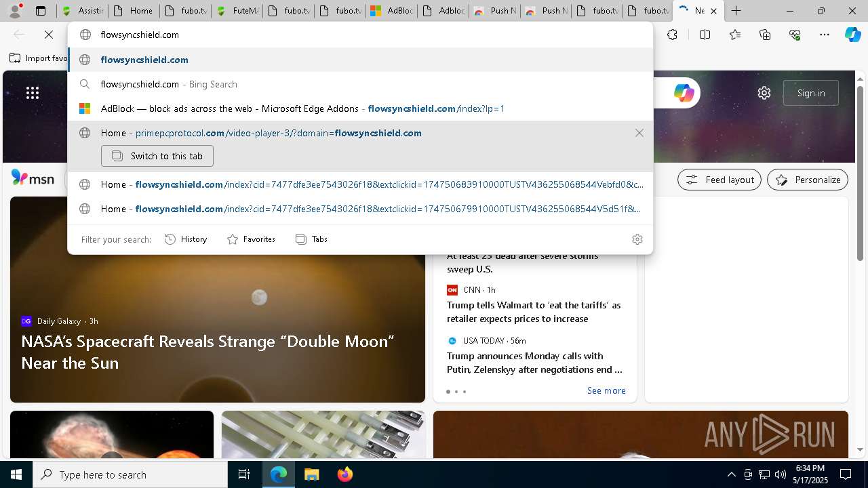Open the Walmart tariffs CNN headline

[x=534, y=312]
